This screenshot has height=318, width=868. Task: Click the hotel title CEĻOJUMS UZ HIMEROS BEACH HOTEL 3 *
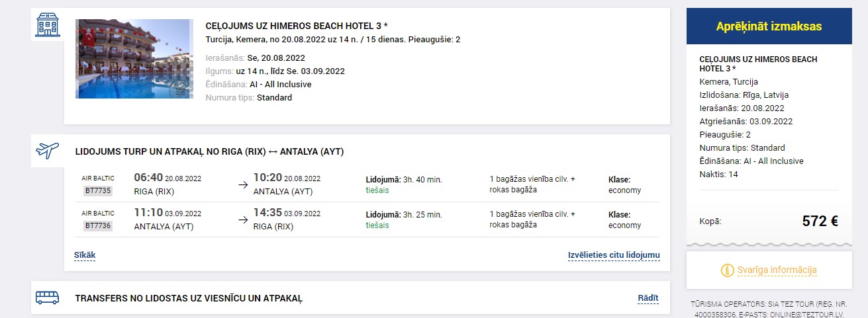297,26
